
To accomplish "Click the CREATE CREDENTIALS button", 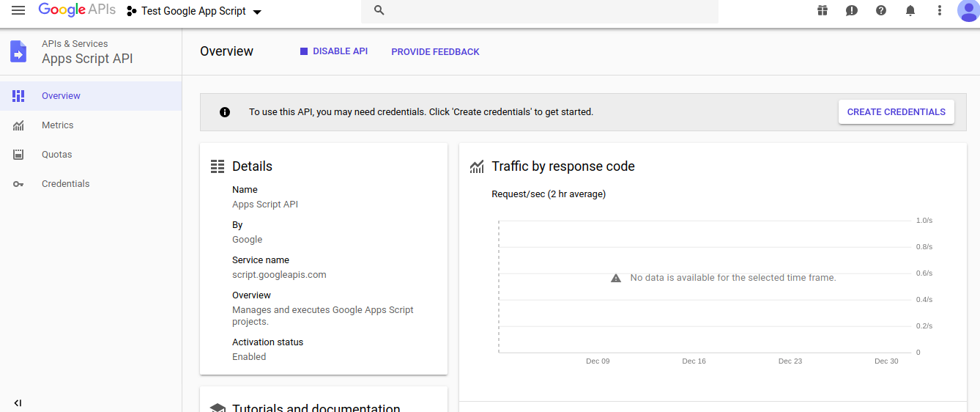I will (897, 112).
